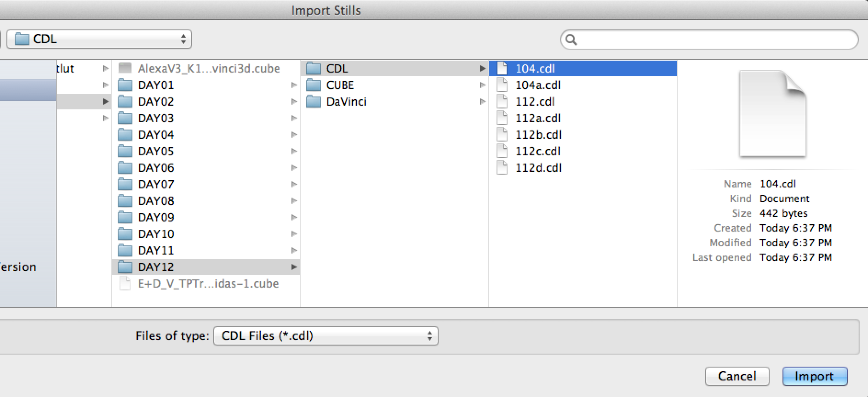This screenshot has height=397, width=868.
Task: Expand the DaVinci folder disclosure arrow
Action: pos(482,102)
